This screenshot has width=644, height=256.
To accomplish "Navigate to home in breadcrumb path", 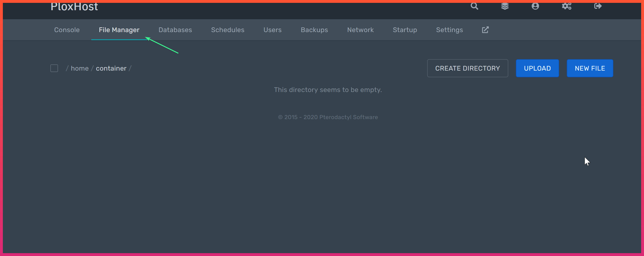I will (x=80, y=68).
